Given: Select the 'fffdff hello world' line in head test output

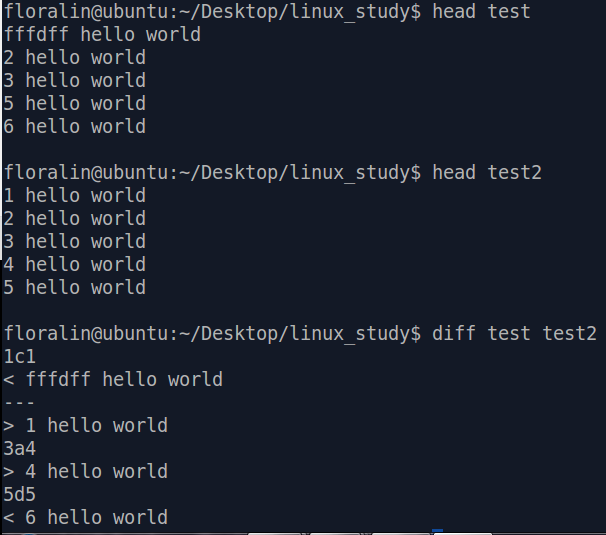Looking at the screenshot, I should point(102,34).
